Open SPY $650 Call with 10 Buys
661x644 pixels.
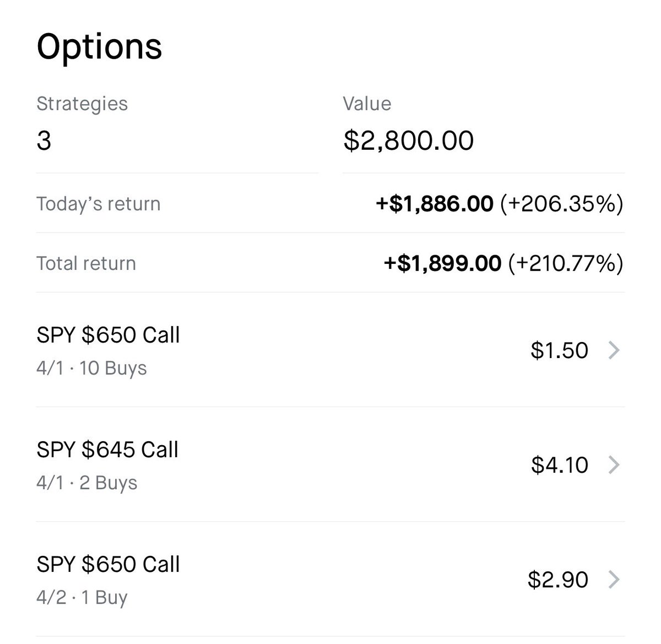[x=108, y=335]
